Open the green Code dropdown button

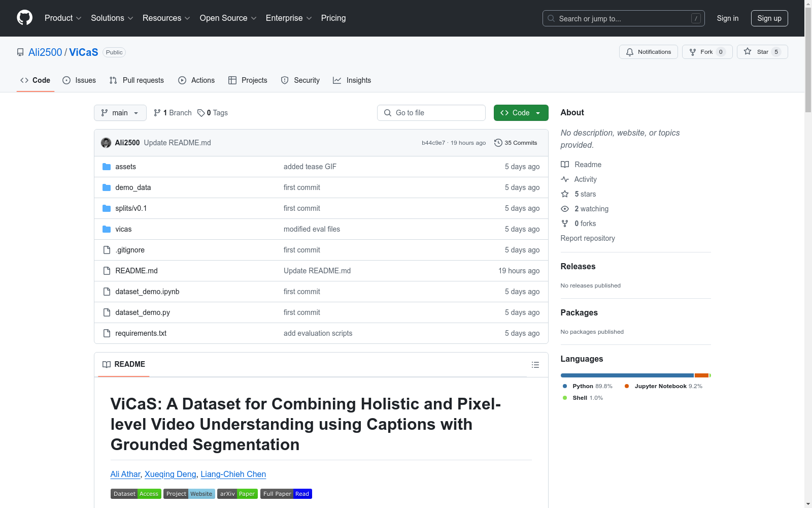tap(521, 113)
